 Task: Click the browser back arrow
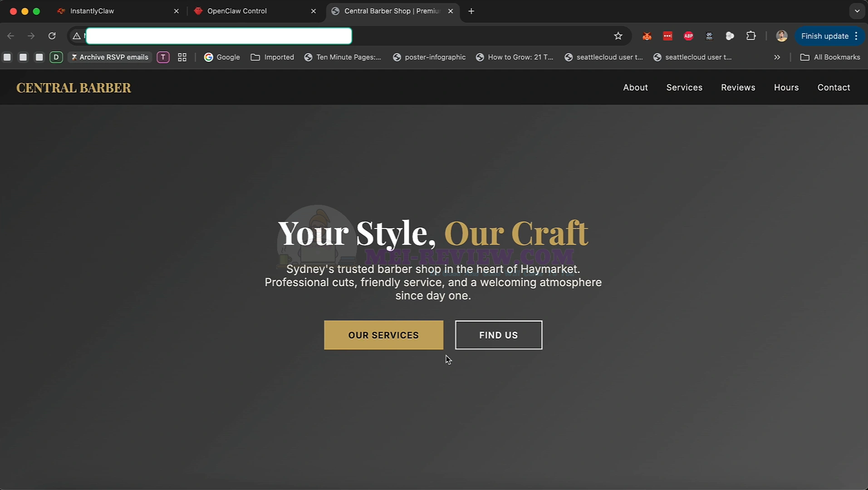11,36
